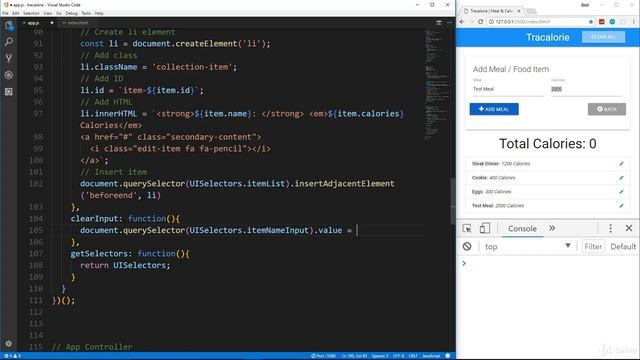Open the Edit menu

pyautogui.click(x=16, y=13)
